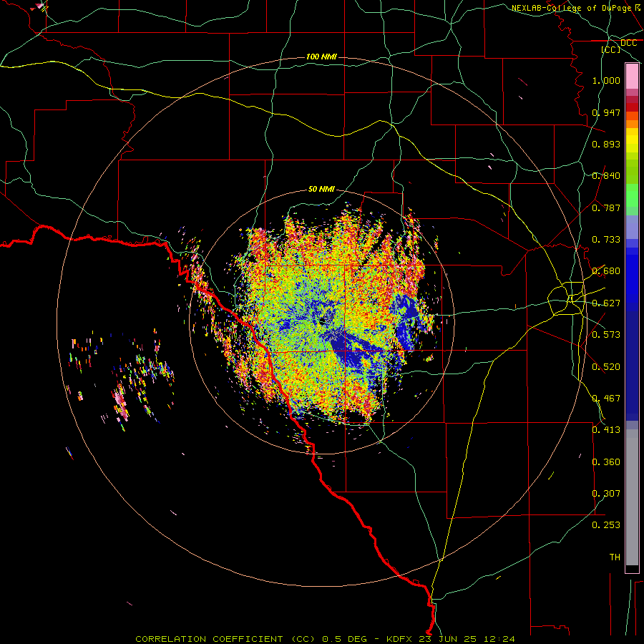Click the DCC product label above the scale
The height and width of the screenshot is (644, 644).
click(628, 43)
